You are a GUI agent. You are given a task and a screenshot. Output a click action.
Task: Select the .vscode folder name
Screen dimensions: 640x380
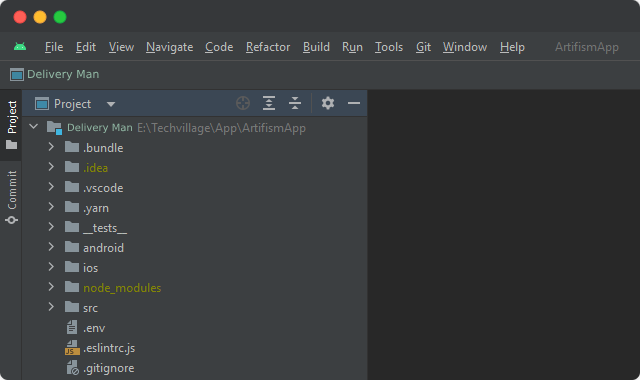tap(103, 188)
